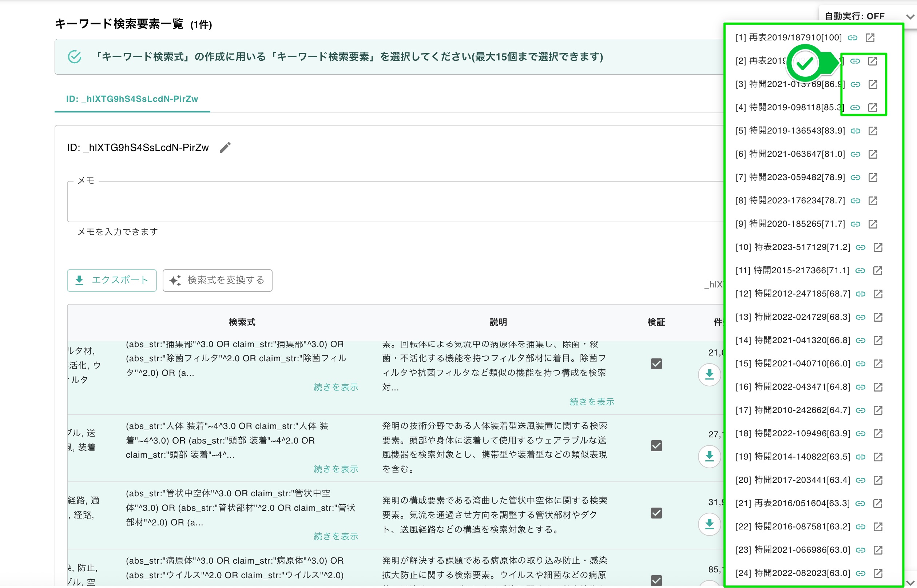
Task: Download results for 人体 装着 search row
Action: [x=709, y=456]
